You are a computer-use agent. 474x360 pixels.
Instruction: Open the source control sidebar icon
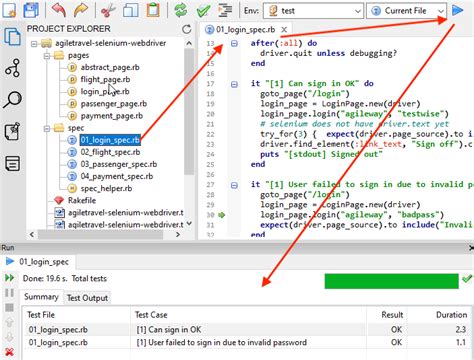point(13,68)
